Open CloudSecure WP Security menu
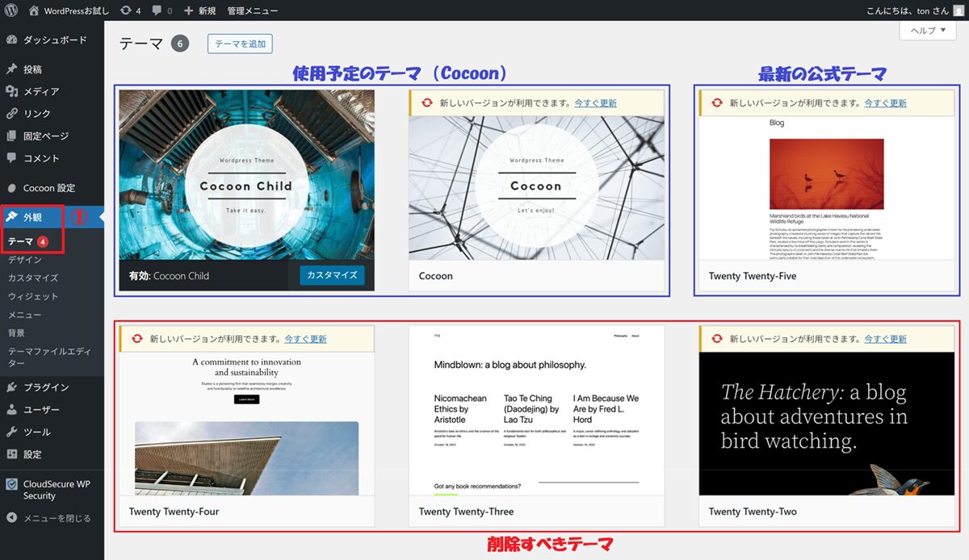Viewport: 969px width, 560px height. coord(55,490)
